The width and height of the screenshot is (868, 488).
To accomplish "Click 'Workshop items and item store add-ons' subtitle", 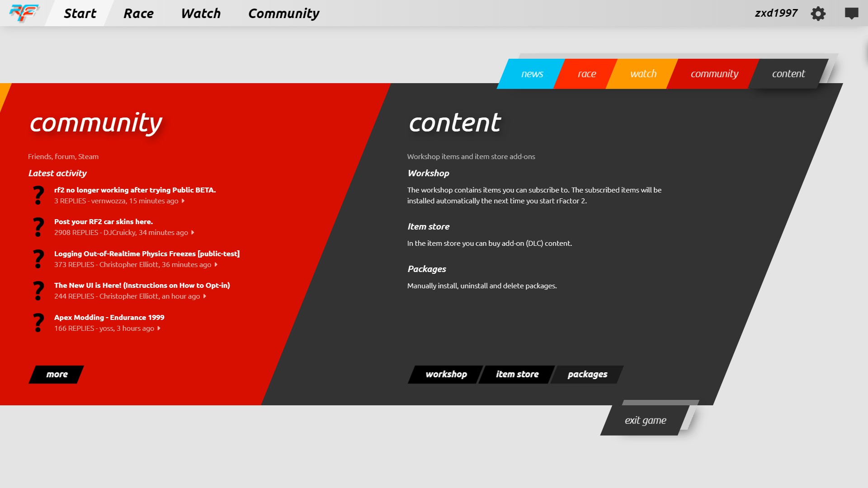I will point(471,157).
